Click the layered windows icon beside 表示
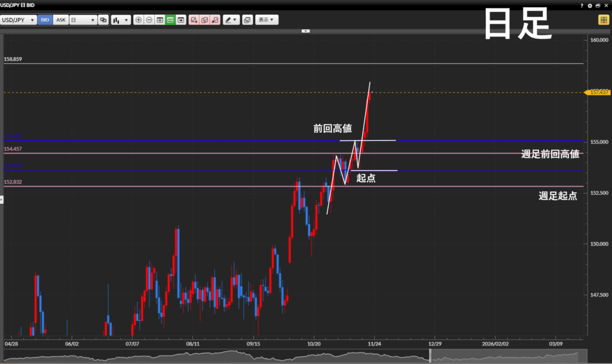612x364 pixels. [247, 20]
